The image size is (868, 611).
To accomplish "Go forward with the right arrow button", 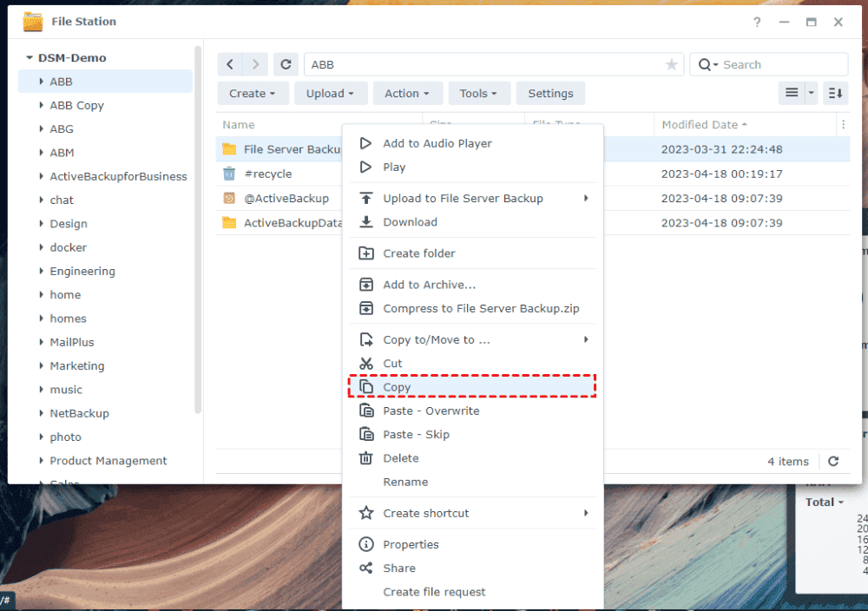I will 255,65.
